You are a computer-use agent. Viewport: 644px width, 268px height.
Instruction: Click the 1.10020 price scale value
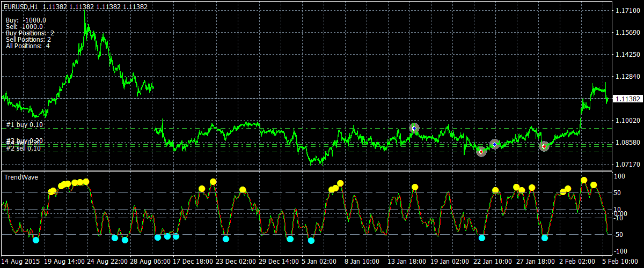point(627,121)
